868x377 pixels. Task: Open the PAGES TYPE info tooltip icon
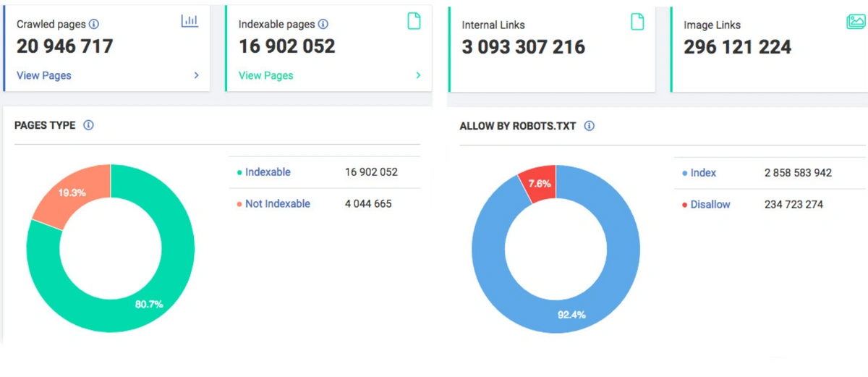pyautogui.click(x=88, y=125)
